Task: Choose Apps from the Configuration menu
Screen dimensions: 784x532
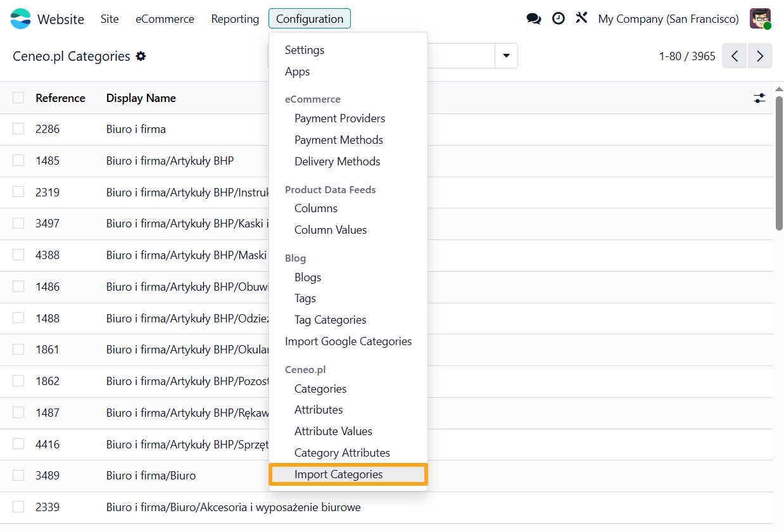Action: (298, 72)
